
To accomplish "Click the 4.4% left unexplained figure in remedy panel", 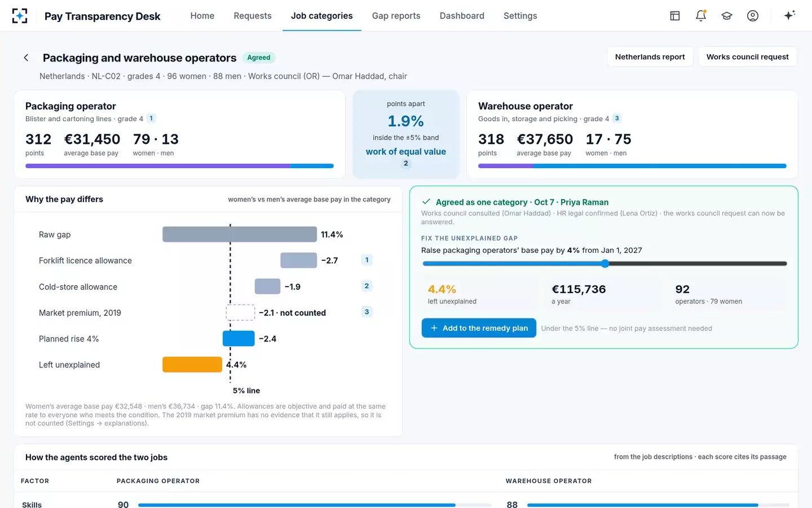I will [x=442, y=290].
